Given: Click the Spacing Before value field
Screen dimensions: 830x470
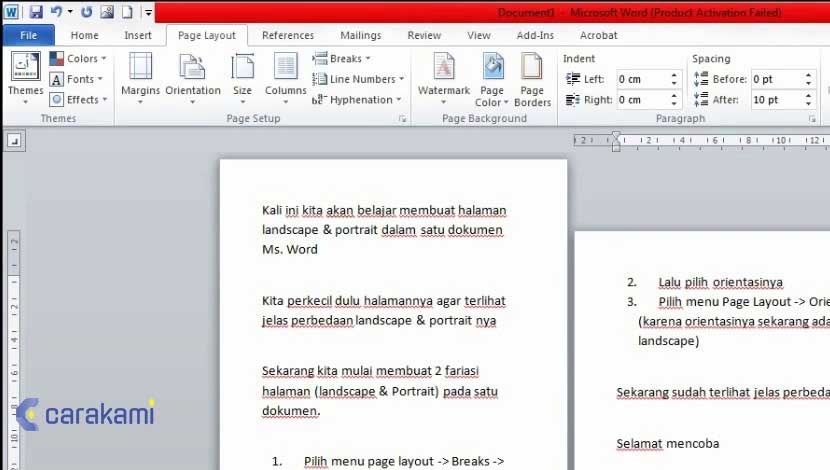Looking at the screenshot, I should pos(777,79).
